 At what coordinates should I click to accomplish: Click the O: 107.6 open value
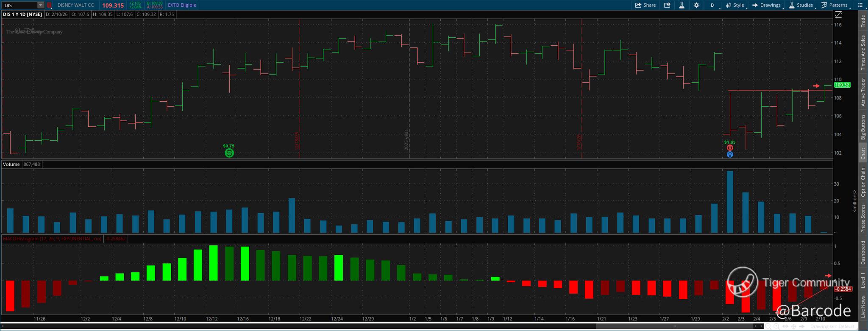click(x=80, y=14)
